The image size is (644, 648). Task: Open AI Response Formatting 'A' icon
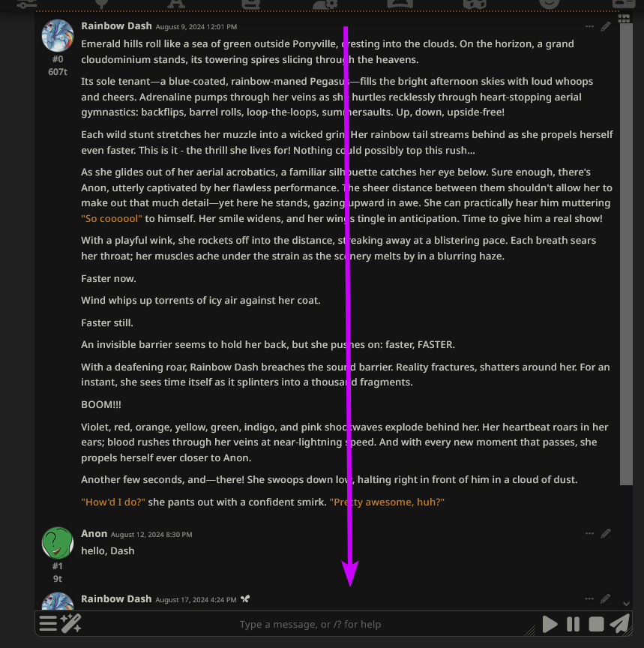(176, 4)
